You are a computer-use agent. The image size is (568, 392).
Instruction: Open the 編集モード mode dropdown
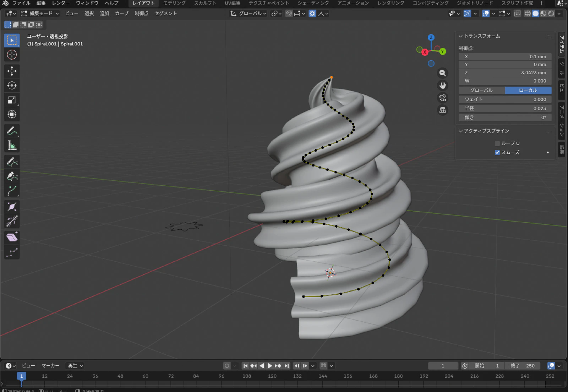40,13
